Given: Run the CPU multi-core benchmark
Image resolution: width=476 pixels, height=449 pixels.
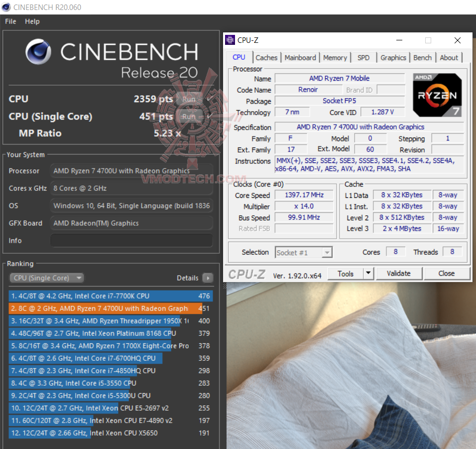Looking at the screenshot, I should coord(189,99).
